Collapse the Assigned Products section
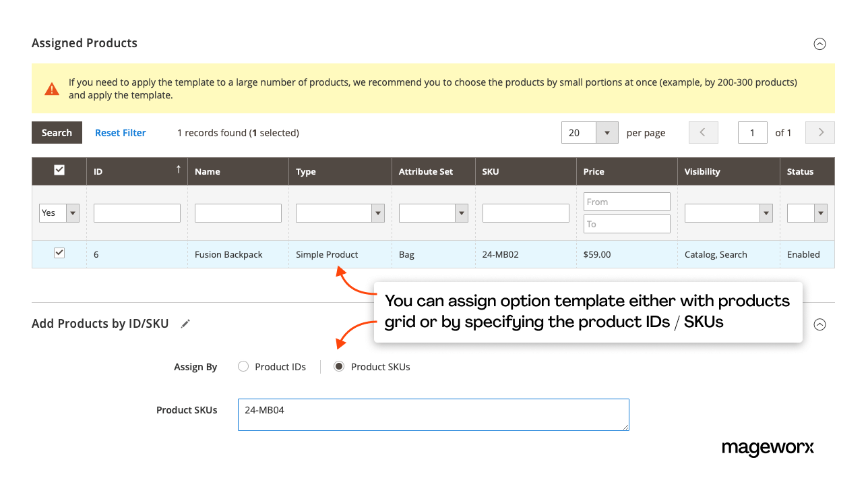 (x=819, y=44)
